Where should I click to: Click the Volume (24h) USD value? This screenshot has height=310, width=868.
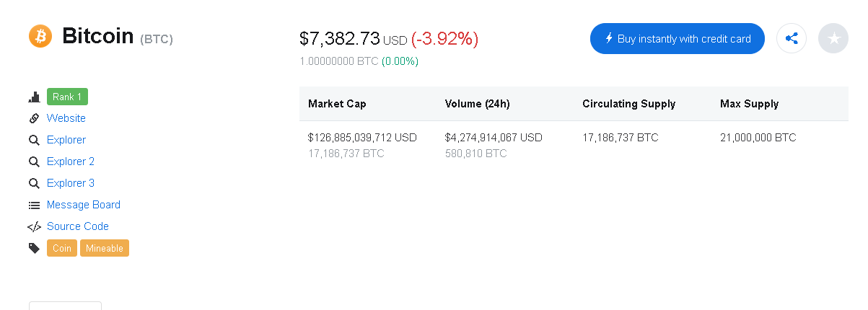pyautogui.click(x=494, y=137)
